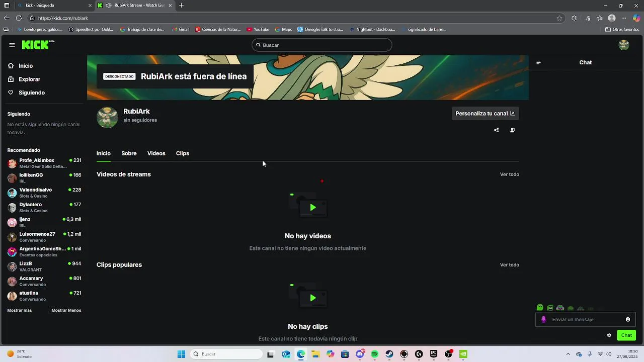Open the Windows Start menu

tap(181, 354)
